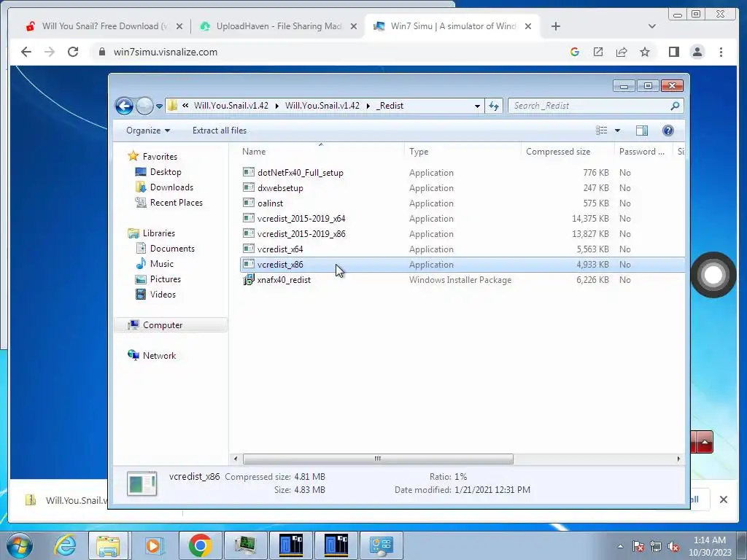Click the taskbar clock 1:14 AM
The image size is (747, 560).
point(709,540)
